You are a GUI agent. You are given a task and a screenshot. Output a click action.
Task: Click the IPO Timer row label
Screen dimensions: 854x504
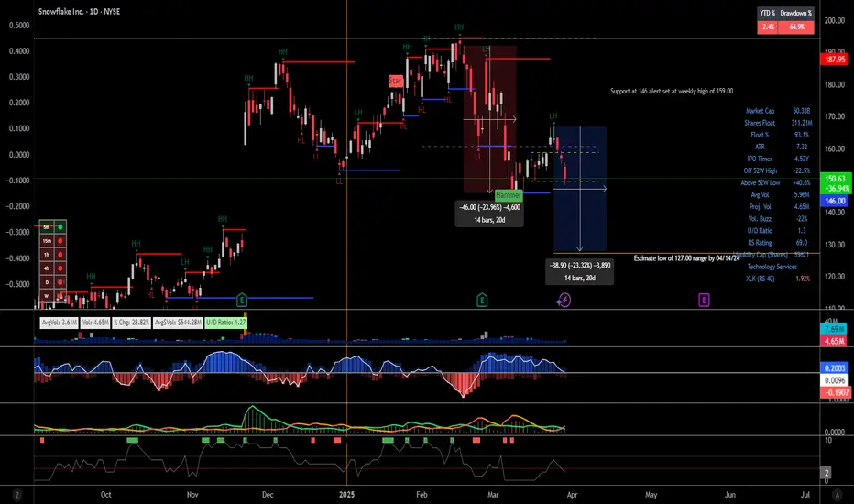(760, 159)
